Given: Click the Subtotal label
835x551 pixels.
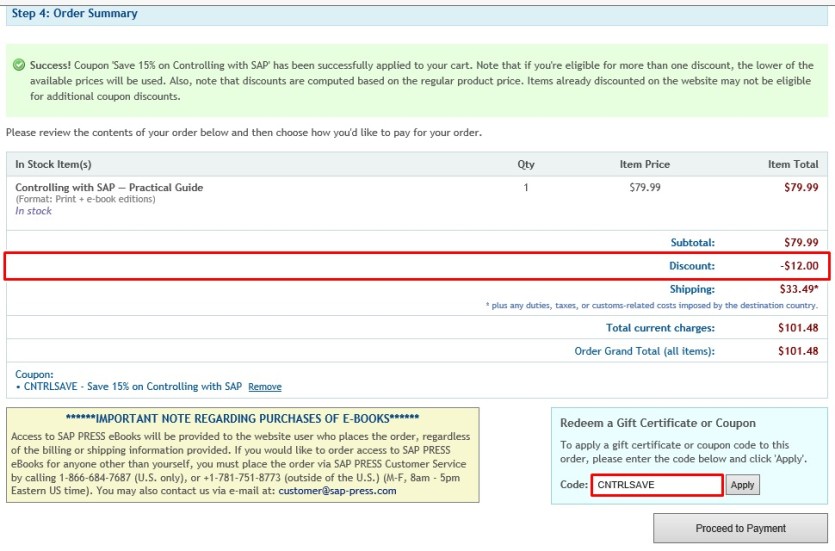Looking at the screenshot, I should point(692,243).
